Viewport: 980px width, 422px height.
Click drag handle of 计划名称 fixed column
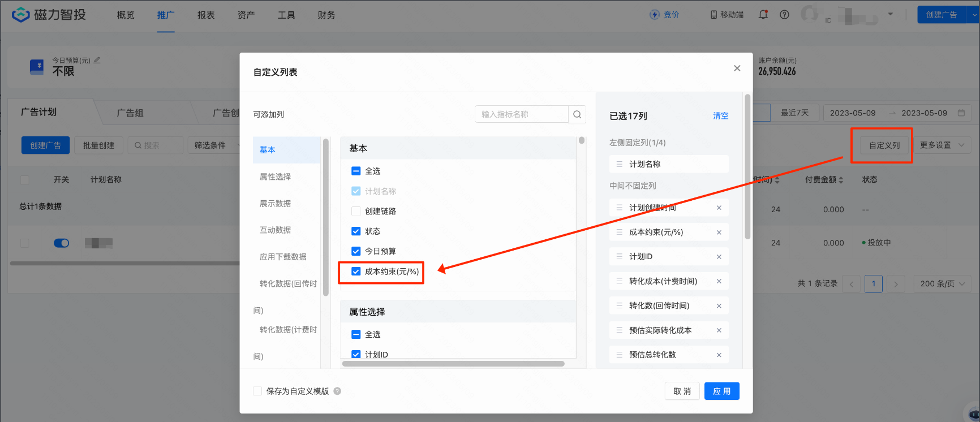(620, 164)
